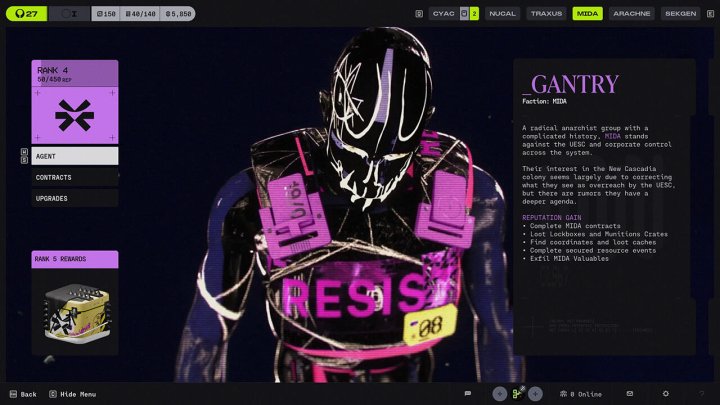Open the chat speech-bubble icon
Screen dimensions: 720x405
(467, 394)
